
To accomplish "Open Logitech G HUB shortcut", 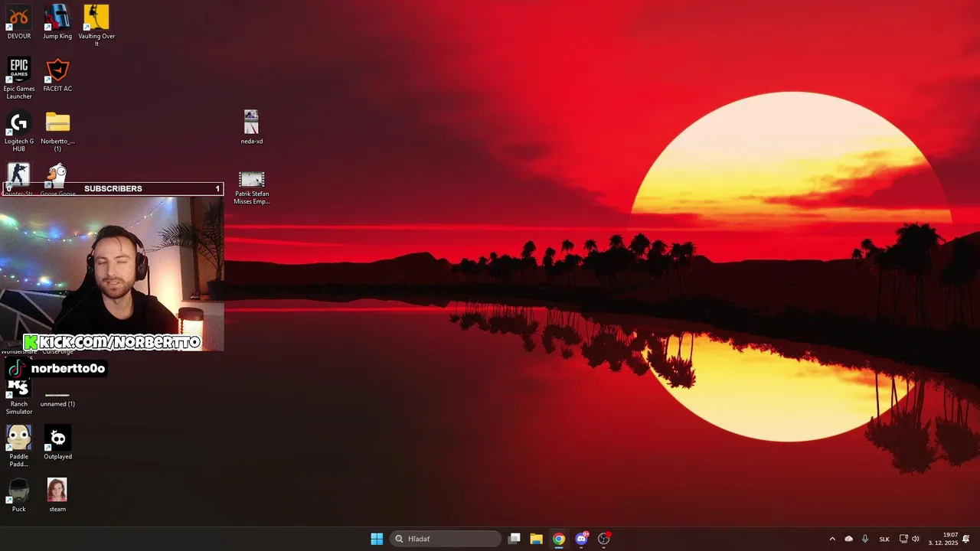I will click(x=19, y=131).
